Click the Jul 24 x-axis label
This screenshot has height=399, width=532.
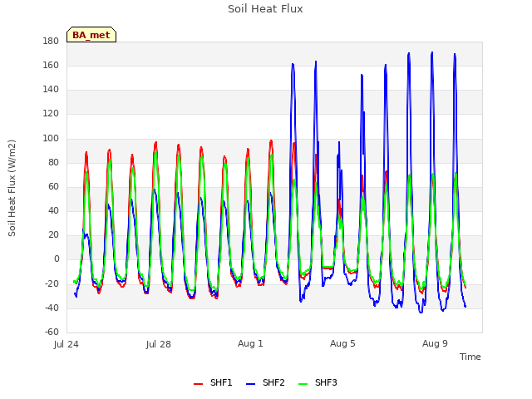click(66, 344)
